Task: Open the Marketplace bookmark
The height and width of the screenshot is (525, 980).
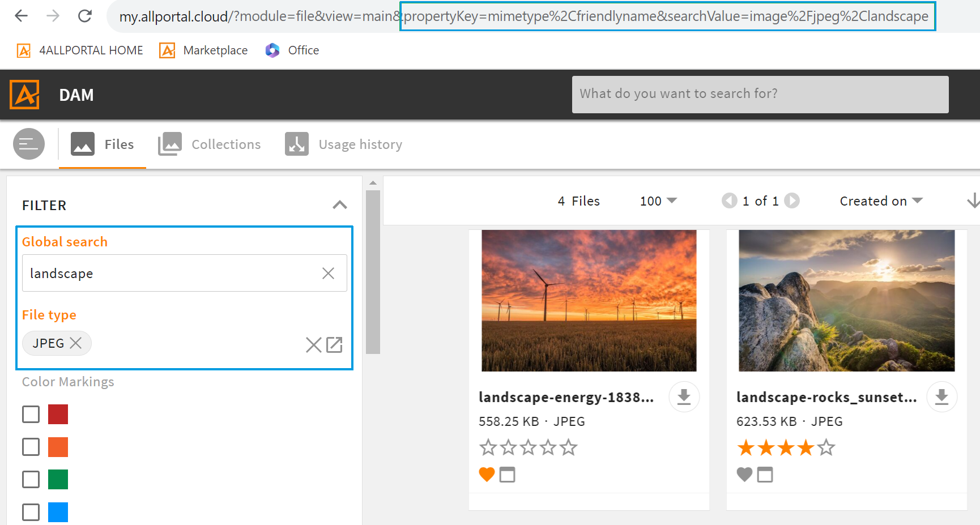Action: click(x=204, y=50)
